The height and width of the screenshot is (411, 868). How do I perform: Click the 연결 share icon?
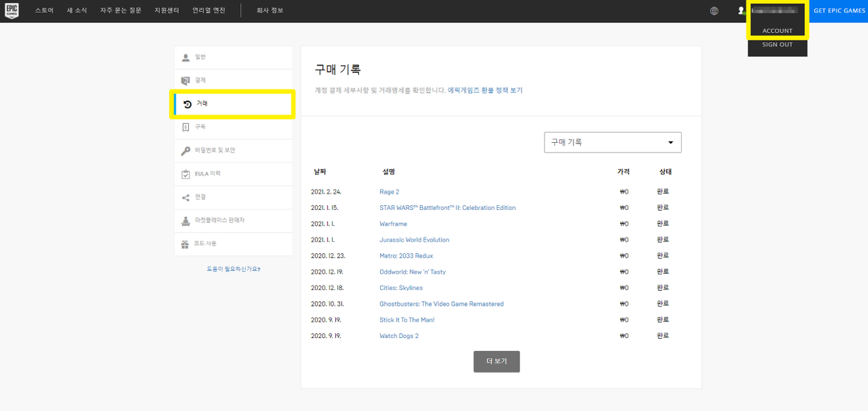[x=185, y=197]
